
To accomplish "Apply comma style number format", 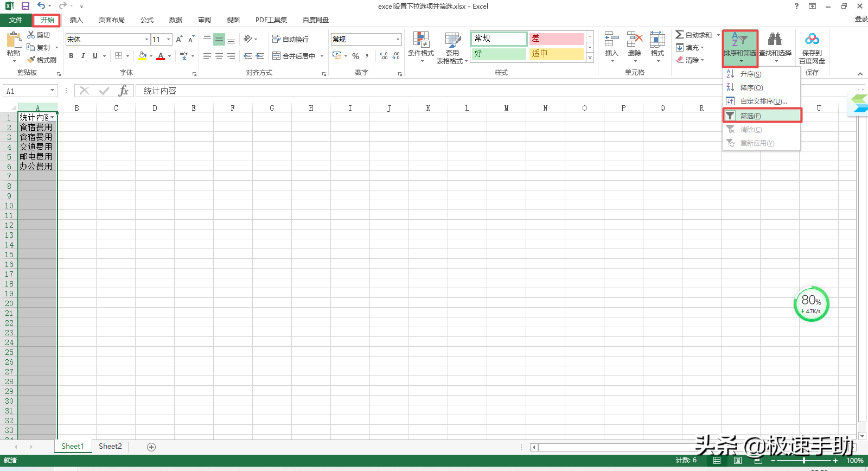I will (x=367, y=56).
